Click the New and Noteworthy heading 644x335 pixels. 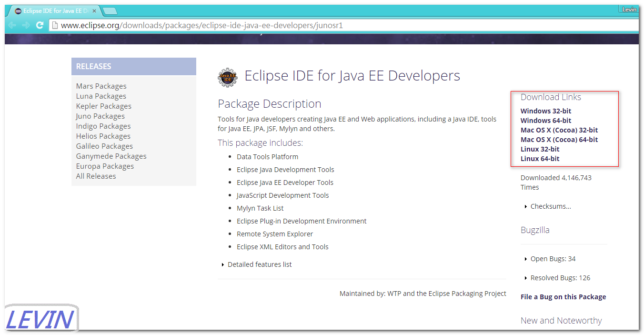[561, 321]
